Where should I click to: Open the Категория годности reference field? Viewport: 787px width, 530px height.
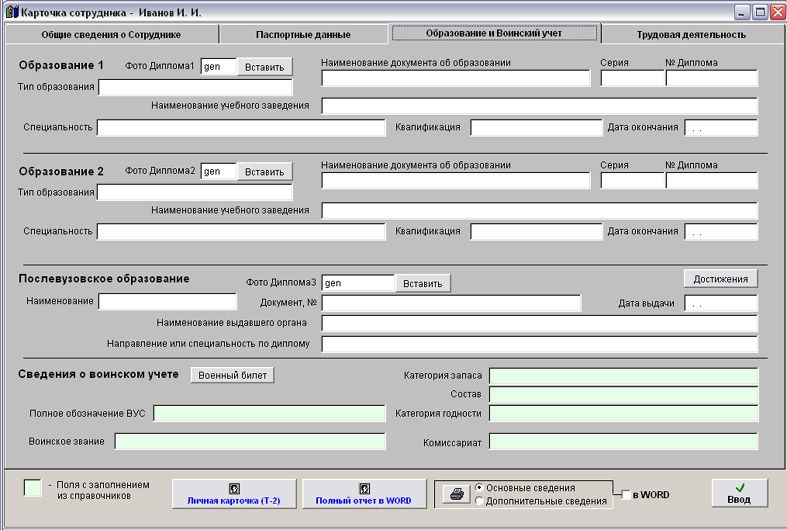click(x=622, y=414)
